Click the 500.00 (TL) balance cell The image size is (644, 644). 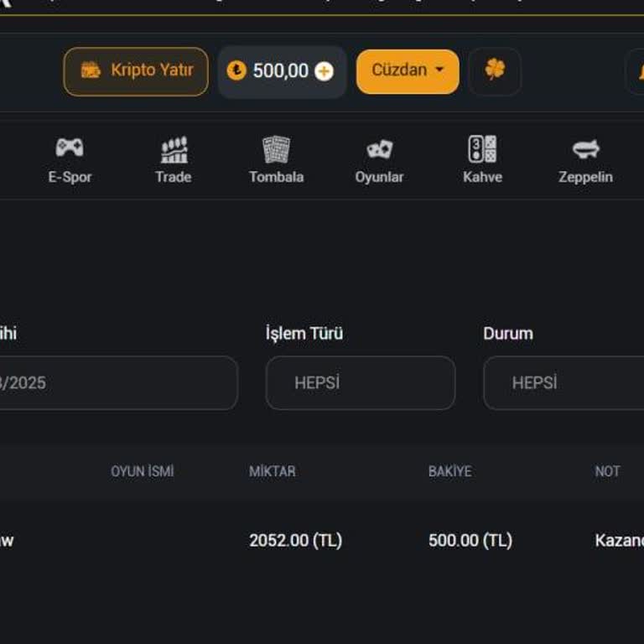(470, 541)
